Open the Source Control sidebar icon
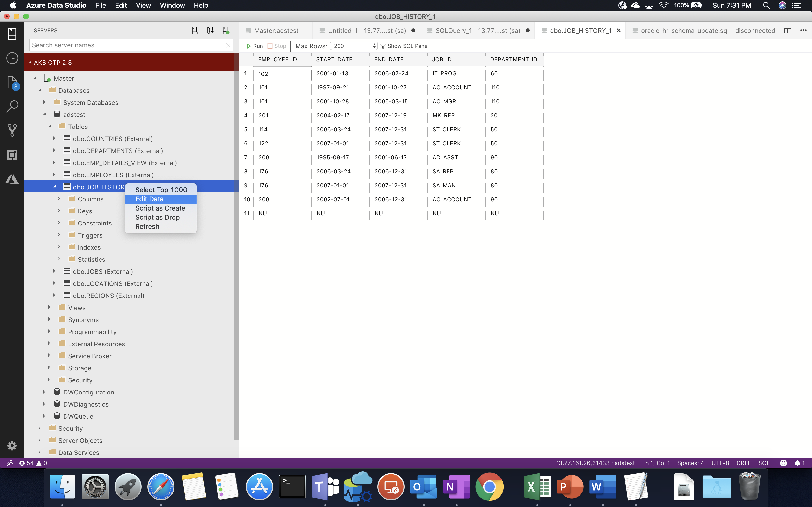Screen dimensions: 812x507 pos(12,130)
